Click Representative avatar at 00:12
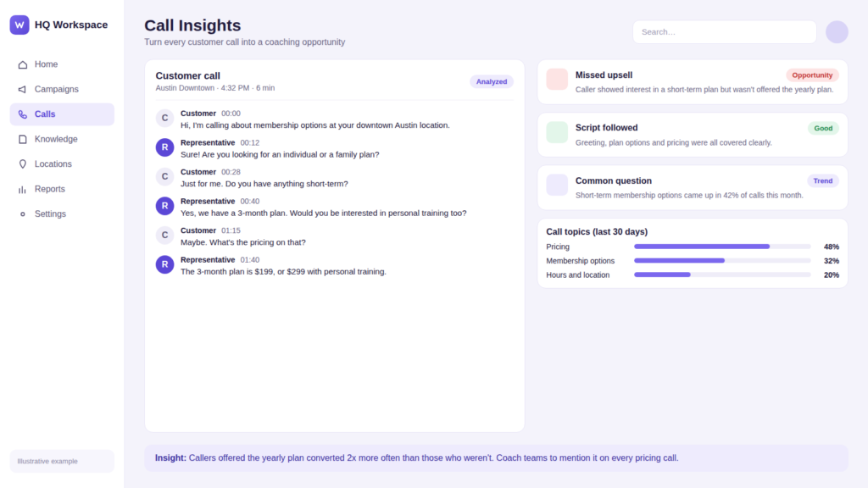This screenshot has height=488, width=868. click(164, 147)
